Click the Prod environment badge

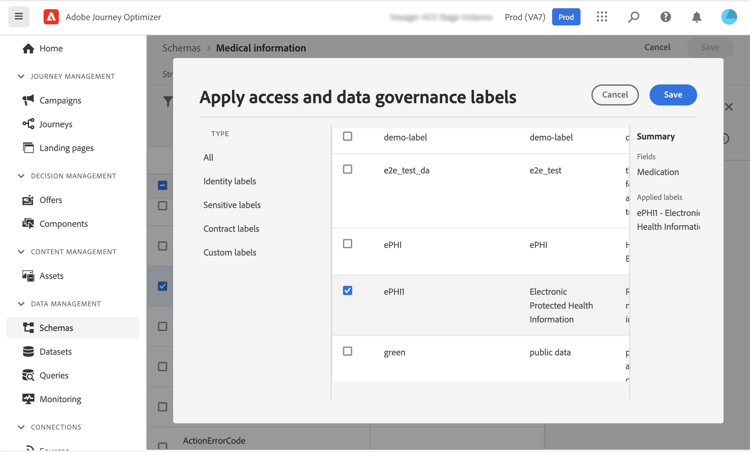click(x=566, y=17)
